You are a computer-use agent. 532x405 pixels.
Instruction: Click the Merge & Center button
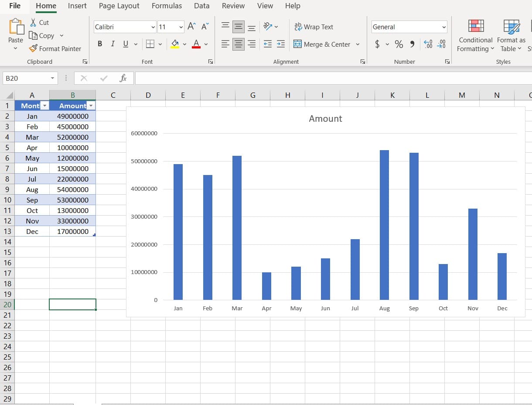coord(323,44)
